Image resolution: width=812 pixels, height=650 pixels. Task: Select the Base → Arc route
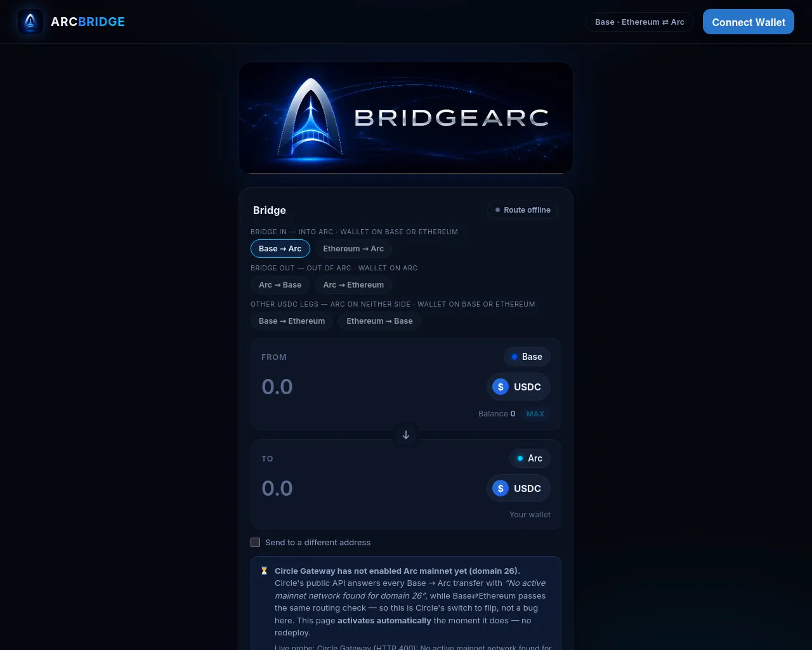(x=280, y=248)
